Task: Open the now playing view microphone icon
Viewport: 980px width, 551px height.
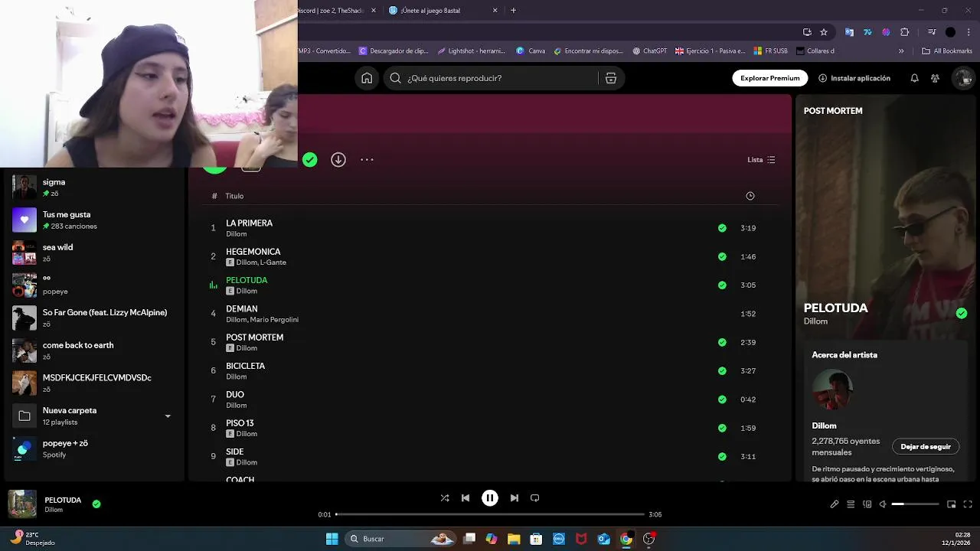Action: click(835, 504)
